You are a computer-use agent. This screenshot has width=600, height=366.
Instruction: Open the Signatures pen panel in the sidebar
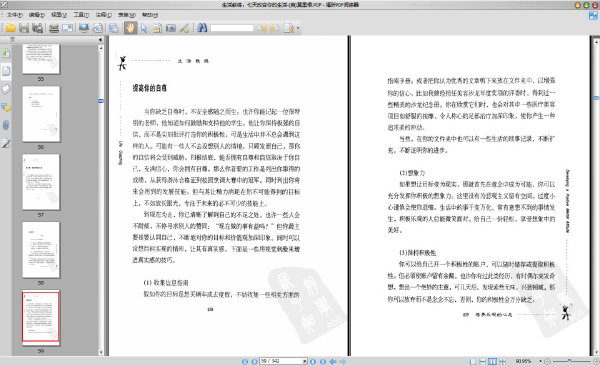[x=5, y=143]
